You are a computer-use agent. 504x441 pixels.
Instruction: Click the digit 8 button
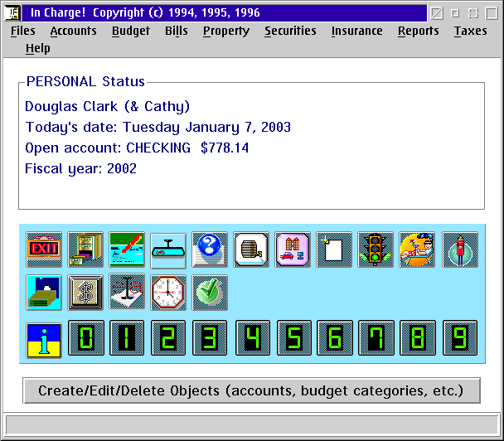click(418, 337)
